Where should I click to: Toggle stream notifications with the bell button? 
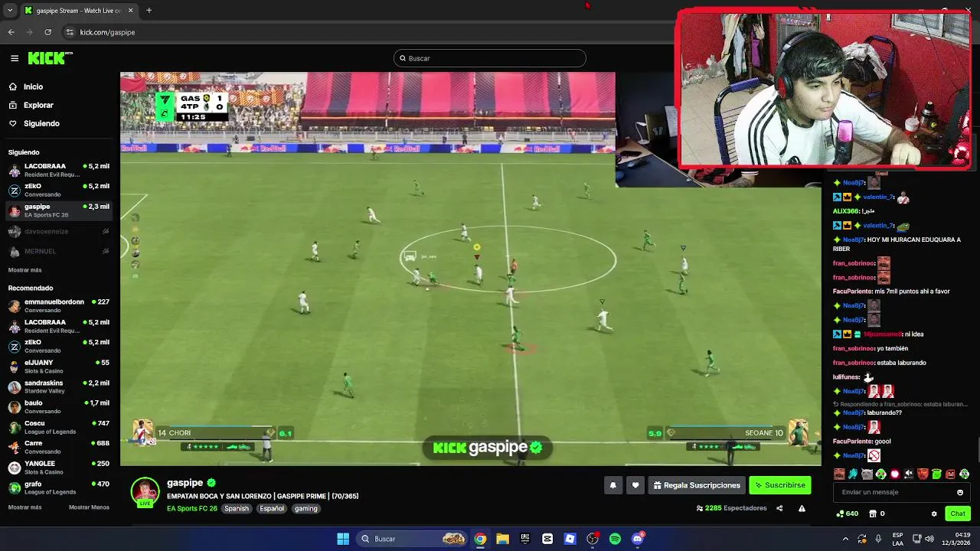coord(612,485)
